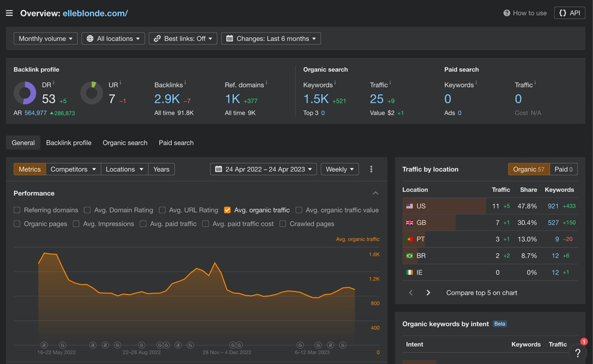
Task: Switch to the Backlink profile tab
Action: pyautogui.click(x=69, y=143)
